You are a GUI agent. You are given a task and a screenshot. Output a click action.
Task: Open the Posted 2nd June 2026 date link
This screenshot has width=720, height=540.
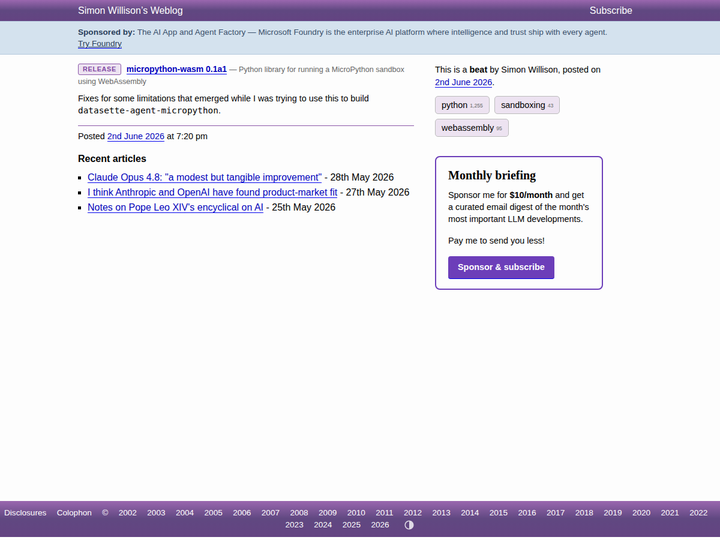click(x=135, y=136)
